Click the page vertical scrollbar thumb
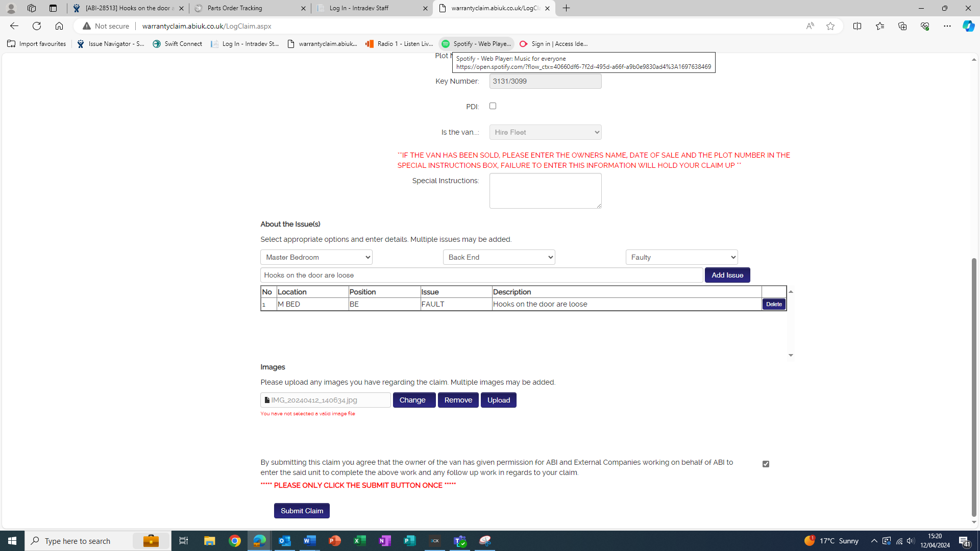 click(974, 388)
